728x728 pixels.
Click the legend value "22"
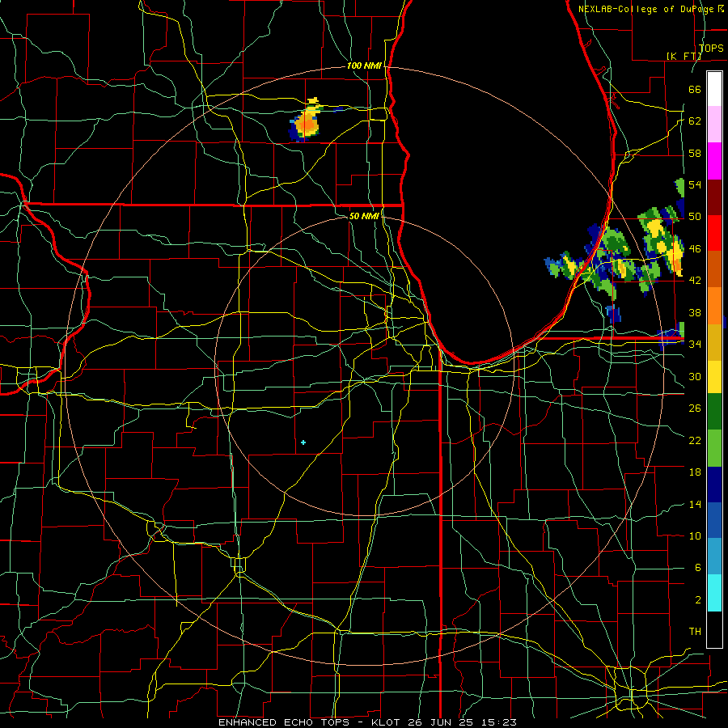pos(695,440)
